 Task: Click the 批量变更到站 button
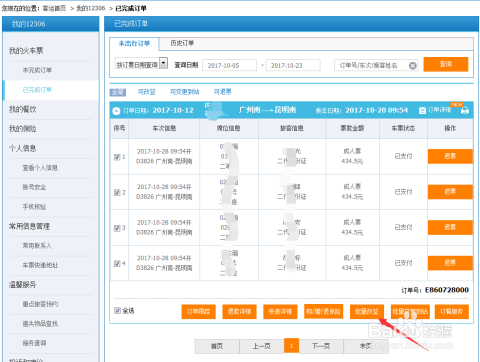[x=410, y=312]
